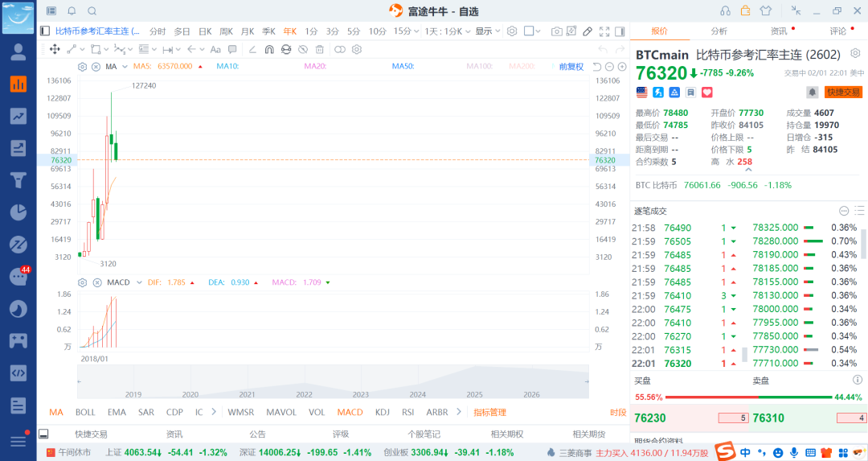The height and width of the screenshot is (461, 868).
Task: Open the code editor icon in sidebar
Action: (18, 373)
